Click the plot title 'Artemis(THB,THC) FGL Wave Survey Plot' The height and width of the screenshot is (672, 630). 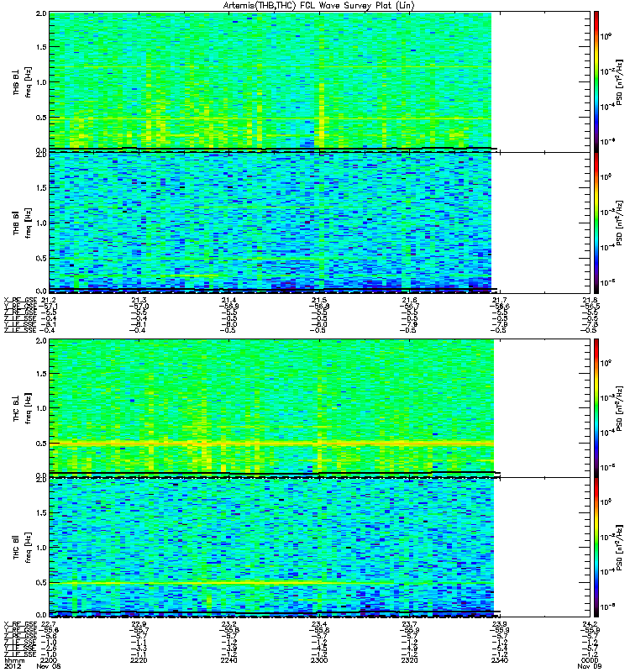tap(315, 6)
